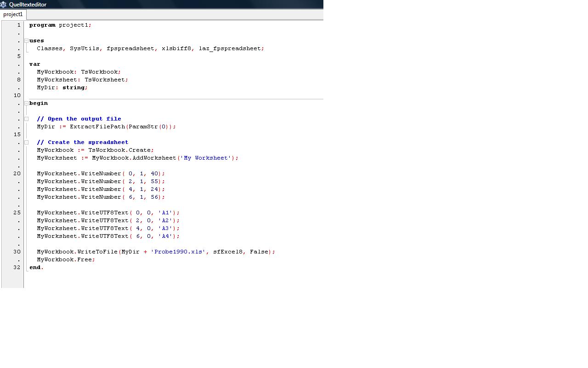Place cursor on the 'program' keyword
The image size is (588, 368).
pos(42,25)
